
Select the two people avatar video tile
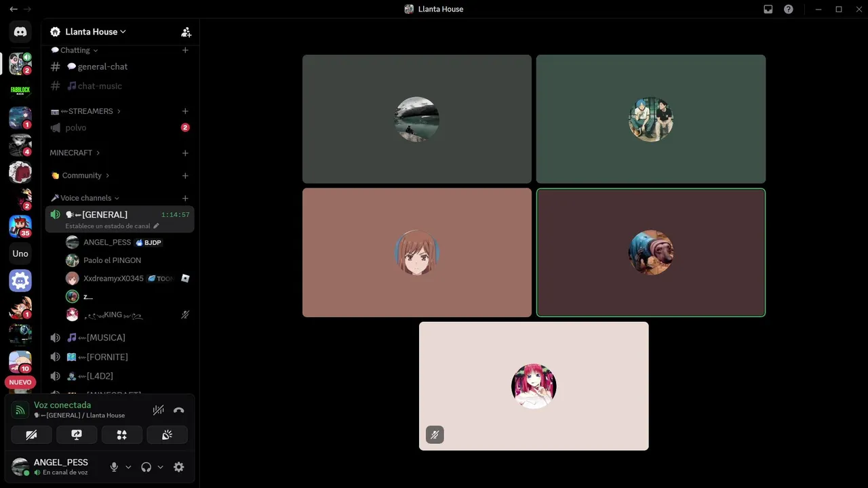(x=651, y=119)
